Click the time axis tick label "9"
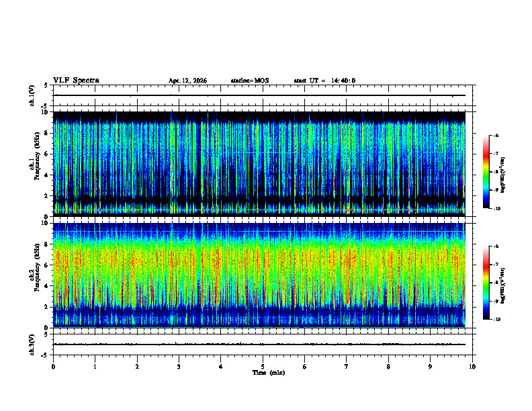The width and height of the screenshot is (532, 411). click(430, 367)
